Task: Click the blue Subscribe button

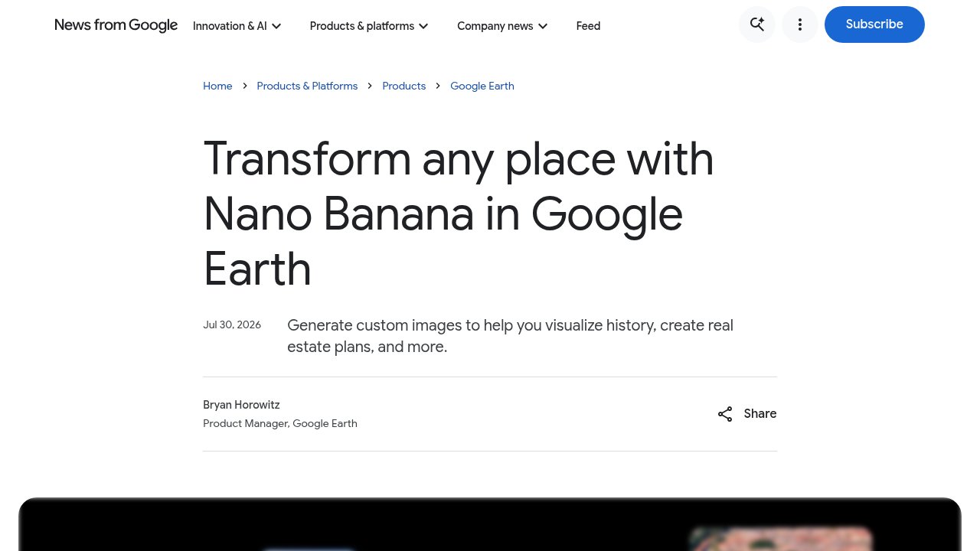Action: (x=874, y=24)
